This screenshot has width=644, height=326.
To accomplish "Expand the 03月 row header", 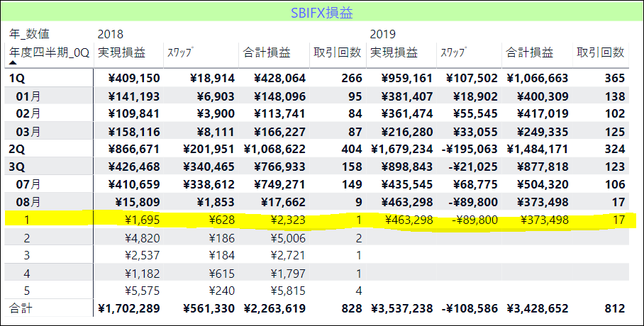I will point(28,131).
